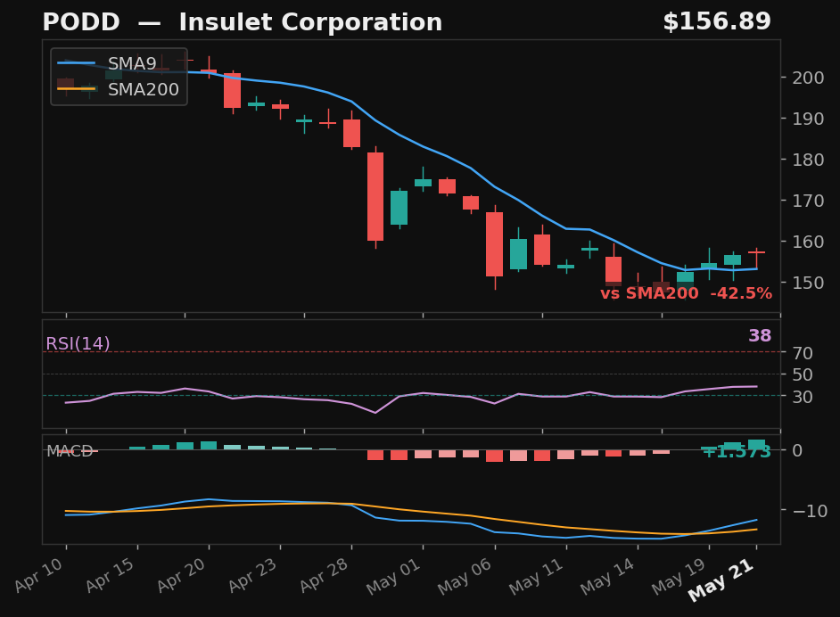The width and height of the screenshot is (840, 617).
Task: Click the green candle following the tallest red candle
Action: tap(399, 208)
